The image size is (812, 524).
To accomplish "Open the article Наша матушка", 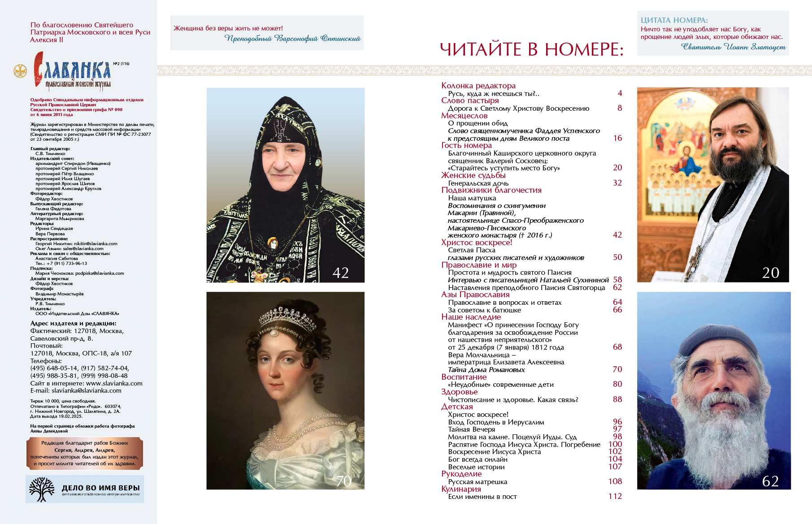I will (x=472, y=198).
